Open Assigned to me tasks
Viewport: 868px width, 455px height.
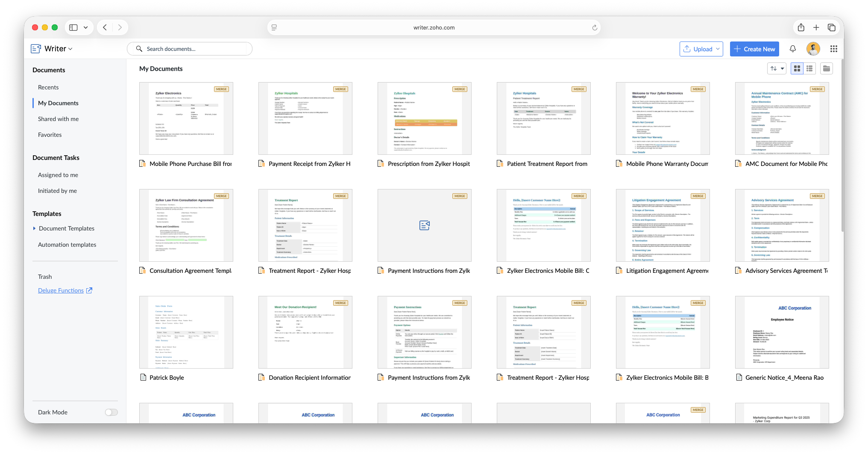[x=58, y=175]
